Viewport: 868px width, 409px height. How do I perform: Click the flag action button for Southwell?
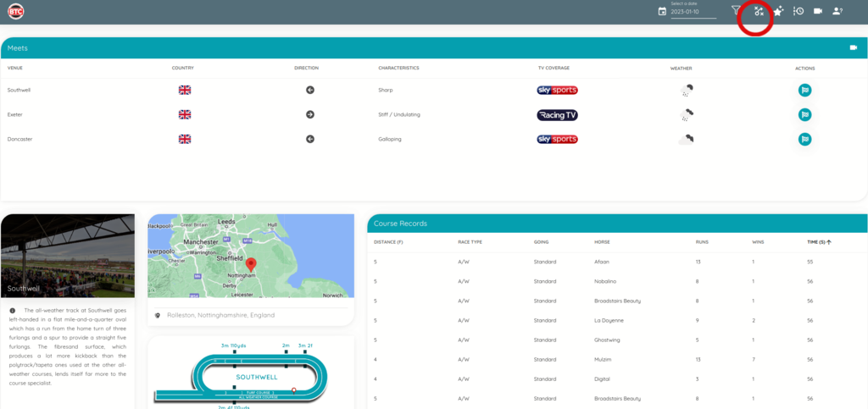[804, 90]
